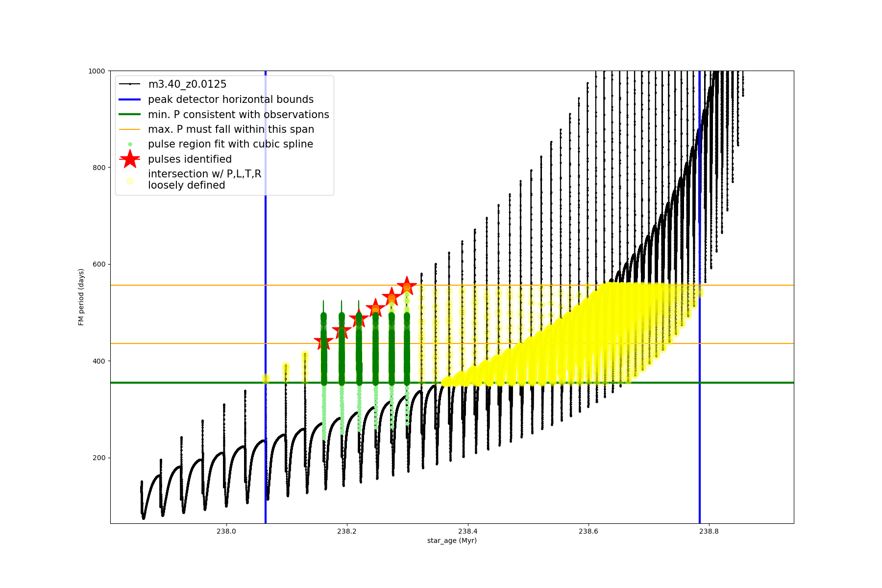Click the black line legend marker for m3.40_z0.0125
Viewport: 882px width, 588px height.
tap(130, 84)
